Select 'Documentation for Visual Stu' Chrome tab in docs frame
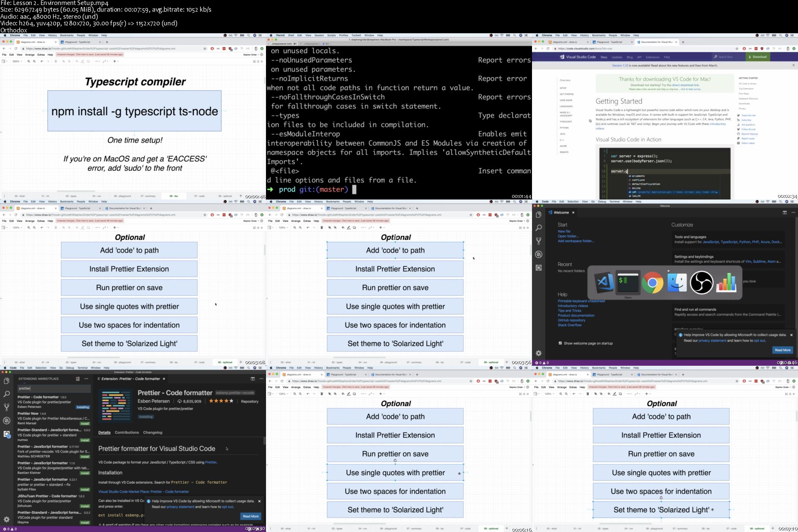Viewport: 798px width, 532px height. [x=657, y=42]
